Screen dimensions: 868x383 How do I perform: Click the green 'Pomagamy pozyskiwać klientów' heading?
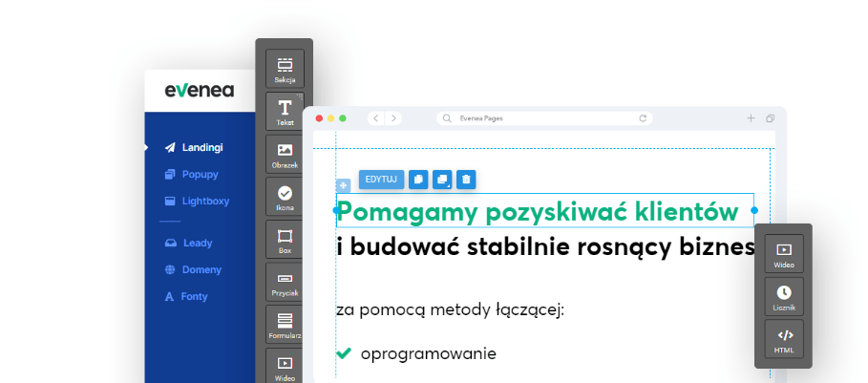click(538, 210)
